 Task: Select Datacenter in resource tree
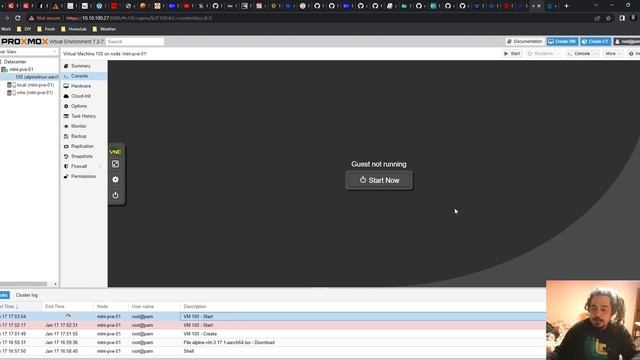[x=15, y=62]
